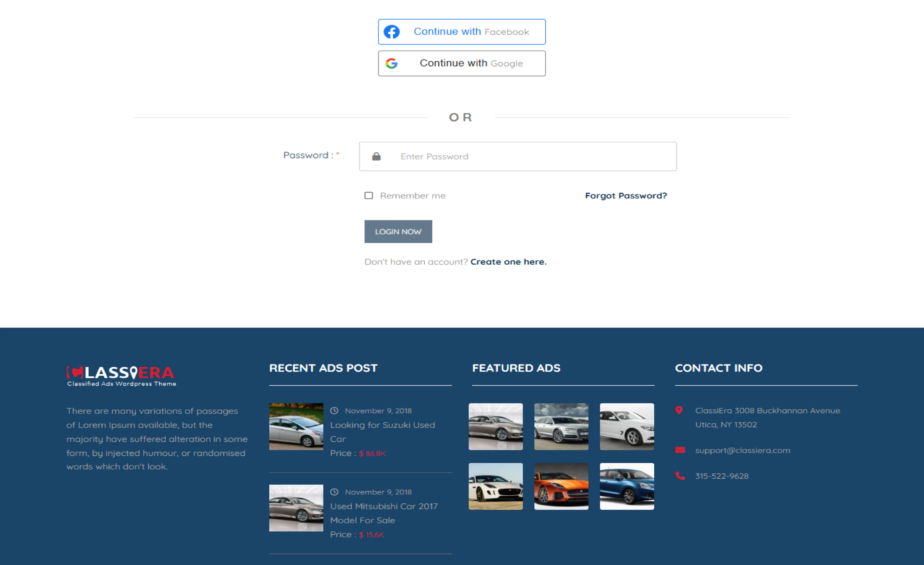Follow the Create one here link
The image size is (924, 565).
[508, 262]
